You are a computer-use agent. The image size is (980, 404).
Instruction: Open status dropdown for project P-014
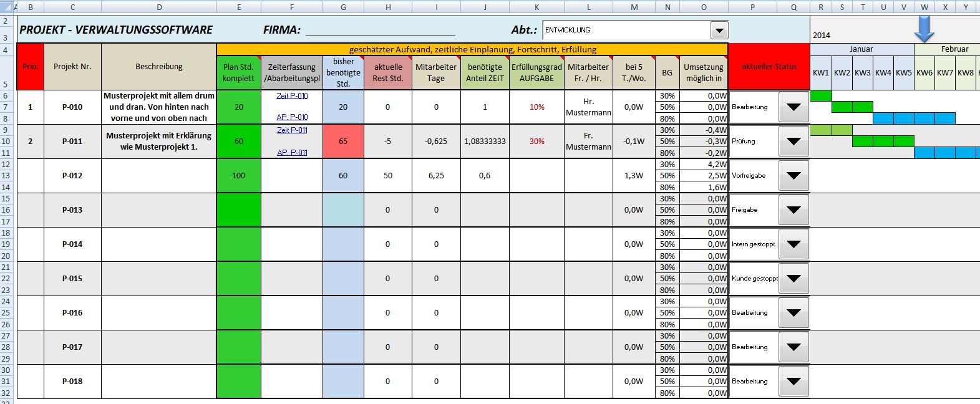793,244
